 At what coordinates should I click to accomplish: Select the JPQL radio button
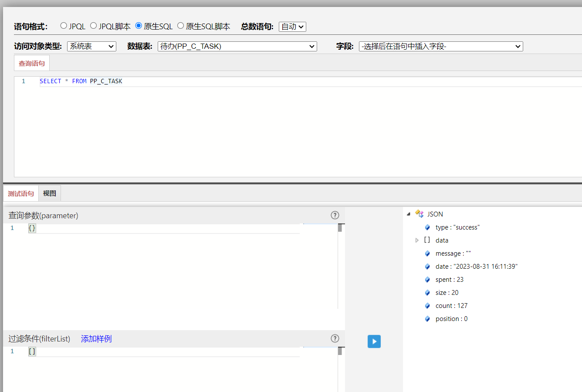pos(64,26)
